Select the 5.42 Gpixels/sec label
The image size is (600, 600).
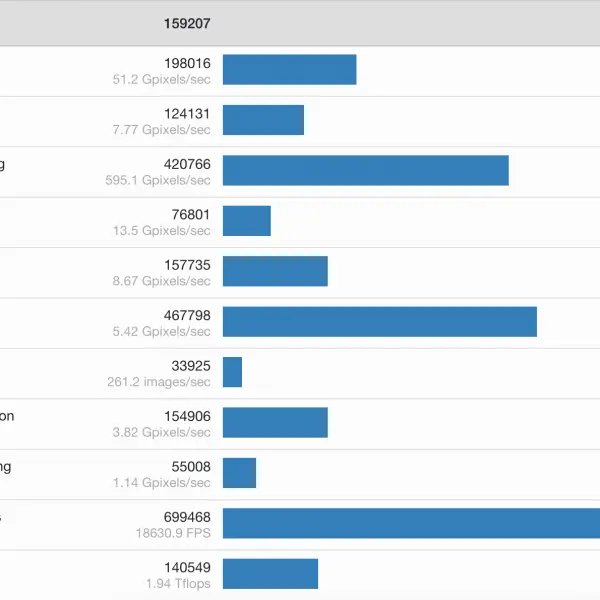[161, 331]
